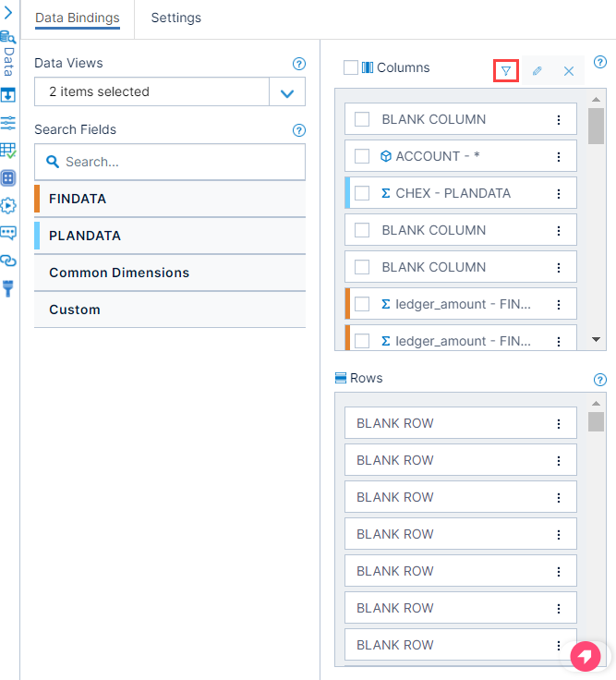Expand the FINDATA field group
This screenshot has height=680, width=616.
click(x=170, y=199)
